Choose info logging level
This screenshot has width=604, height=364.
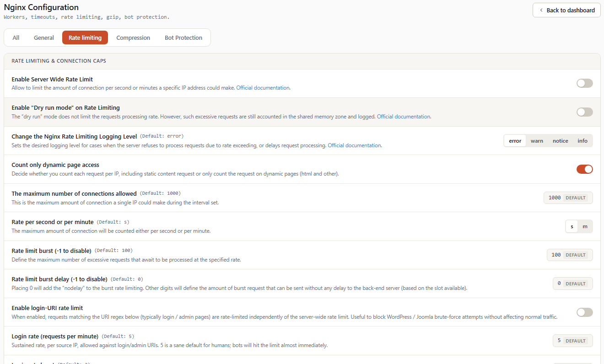tap(582, 141)
